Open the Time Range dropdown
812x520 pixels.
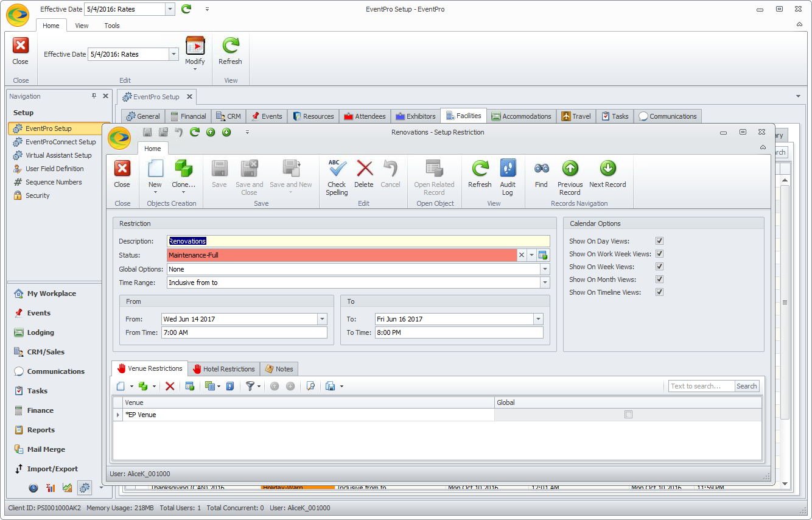[x=545, y=283]
